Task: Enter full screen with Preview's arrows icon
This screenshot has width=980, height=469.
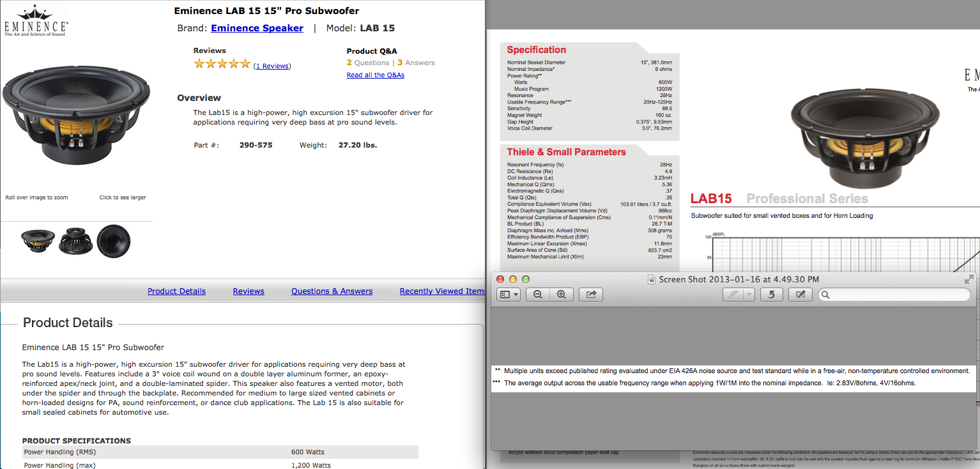Action: pos(969,279)
